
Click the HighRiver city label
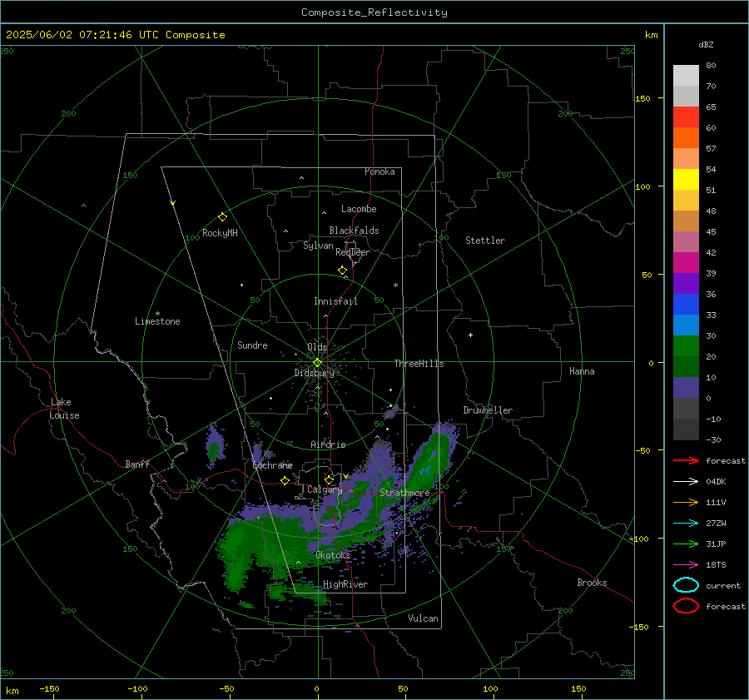click(345, 584)
